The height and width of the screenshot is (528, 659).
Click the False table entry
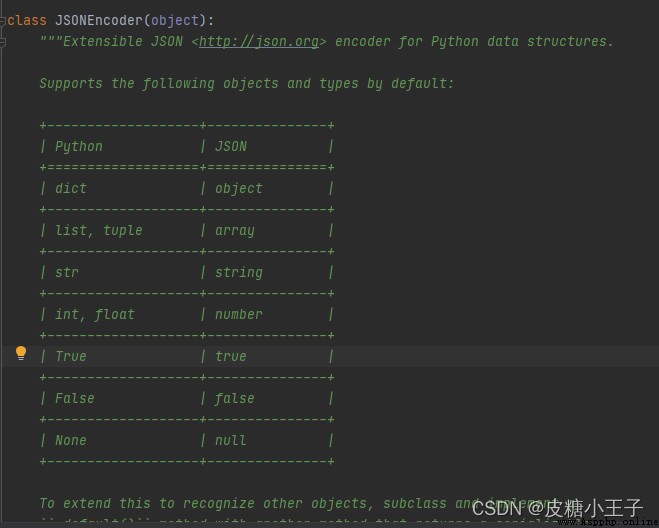[x=75, y=399]
